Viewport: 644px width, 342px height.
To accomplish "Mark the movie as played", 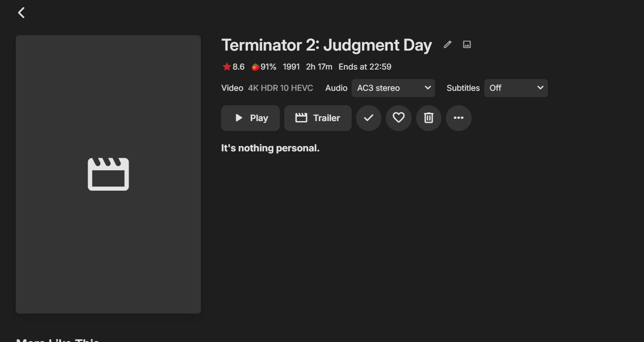I will click(x=369, y=118).
